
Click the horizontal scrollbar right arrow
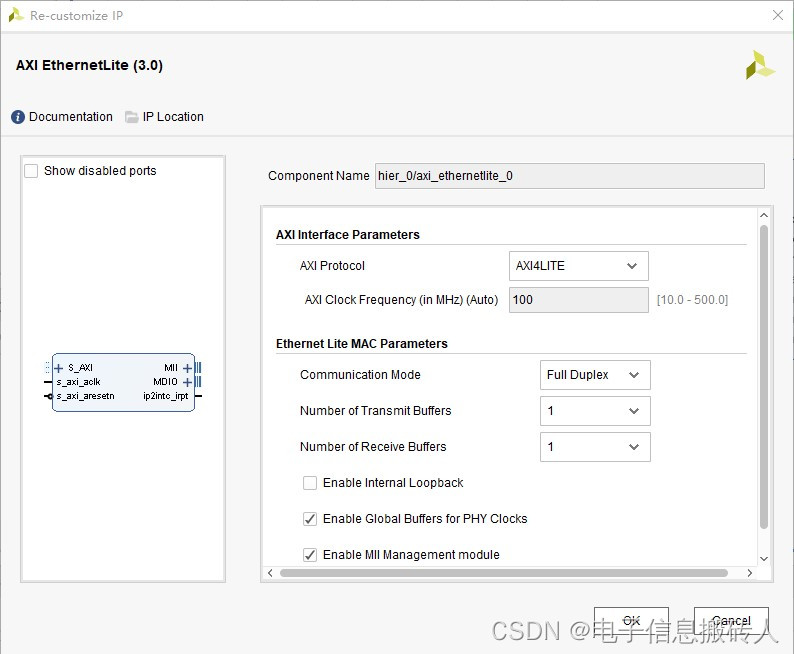point(750,573)
